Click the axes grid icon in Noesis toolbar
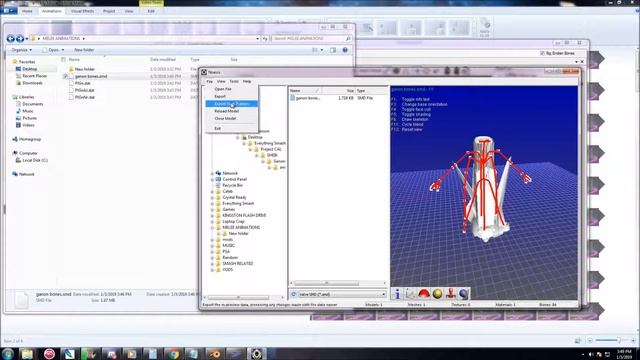640x360 pixels. point(411,294)
